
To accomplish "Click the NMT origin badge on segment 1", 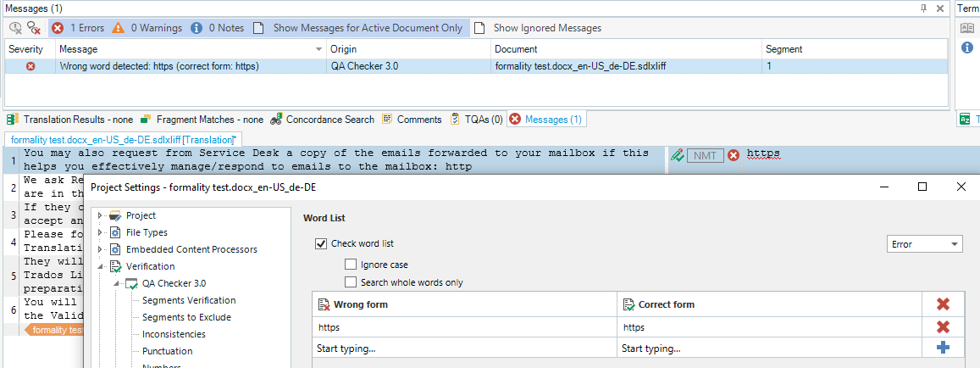I will click(705, 155).
